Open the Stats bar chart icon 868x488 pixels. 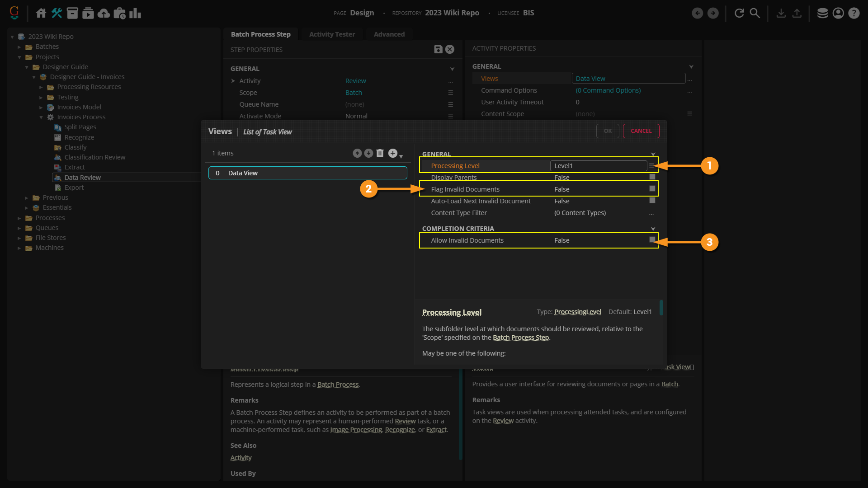(135, 13)
